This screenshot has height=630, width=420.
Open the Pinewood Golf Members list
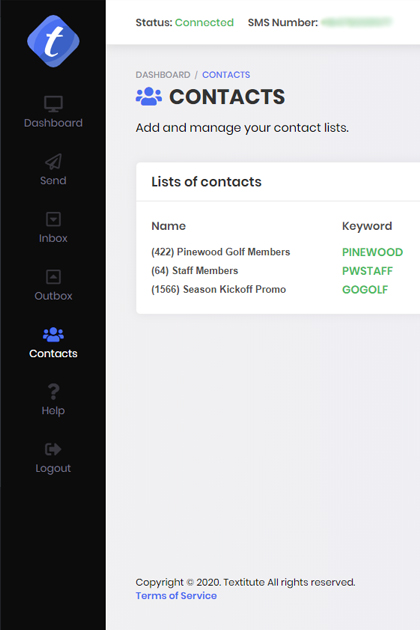coord(221,252)
